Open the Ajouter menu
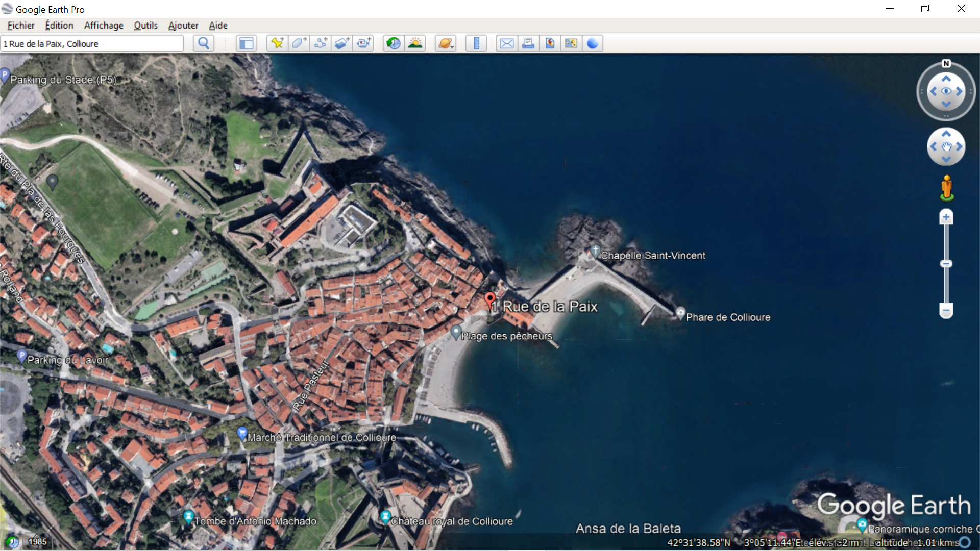Image resolution: width=980 pixels, height=551 pixels. pos(183,26)
